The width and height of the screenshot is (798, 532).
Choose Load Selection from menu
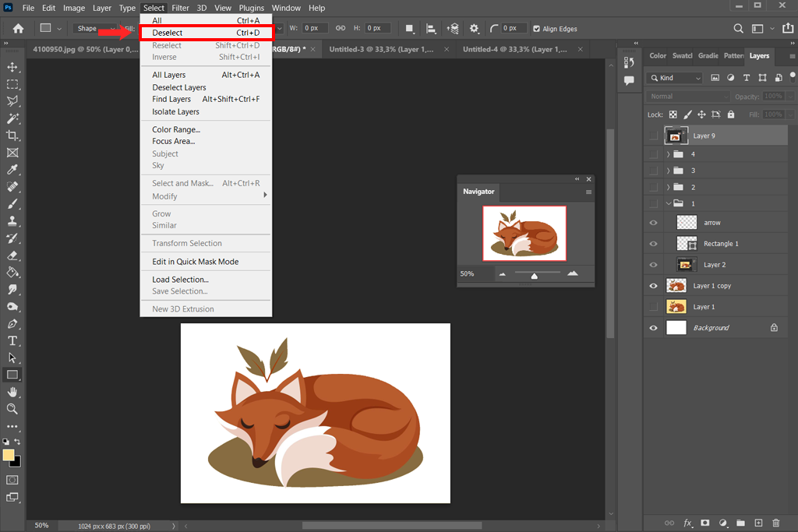pyautogui.click(x=206, y=279)
